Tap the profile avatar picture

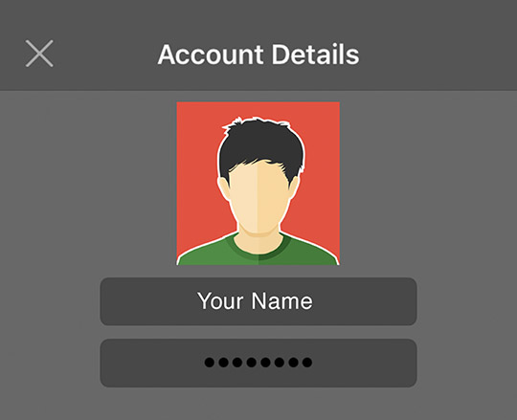click(258, 184)
